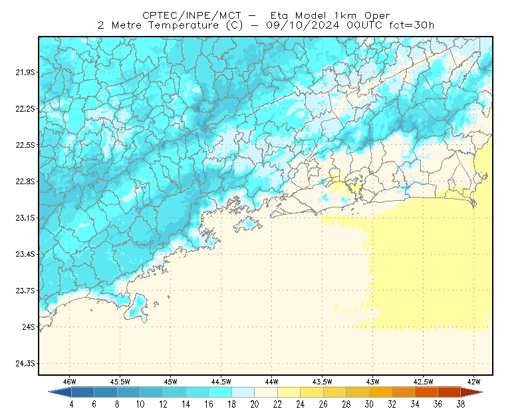Click the 22.2S latitude label
532x411 pixels.
[x=25, y=108]
